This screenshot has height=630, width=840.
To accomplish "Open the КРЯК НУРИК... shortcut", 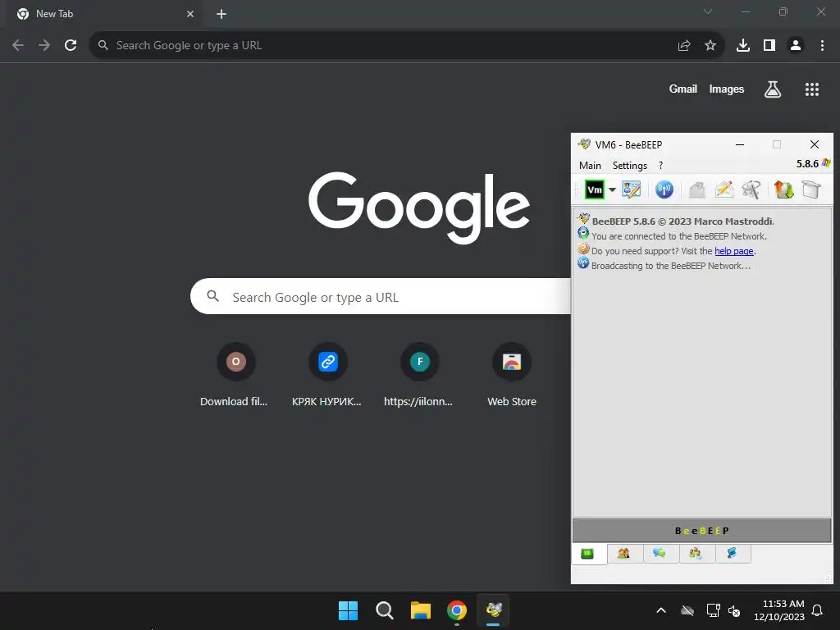I will [327, 375].
